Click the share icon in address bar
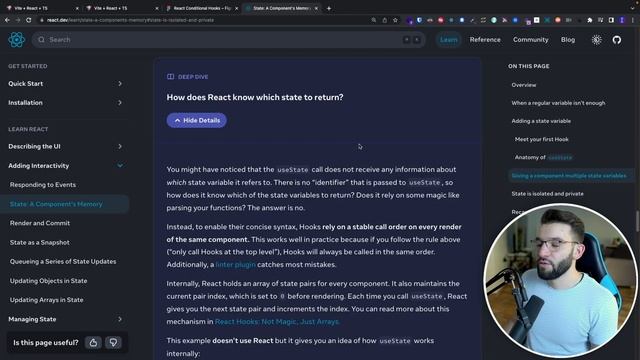640x360 pixels. pos(384,20)
